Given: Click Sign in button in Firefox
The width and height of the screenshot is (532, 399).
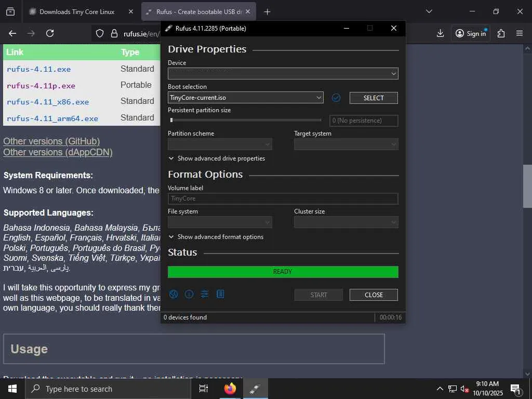Looking at the screenshot, I should click(x=471, y=33).
